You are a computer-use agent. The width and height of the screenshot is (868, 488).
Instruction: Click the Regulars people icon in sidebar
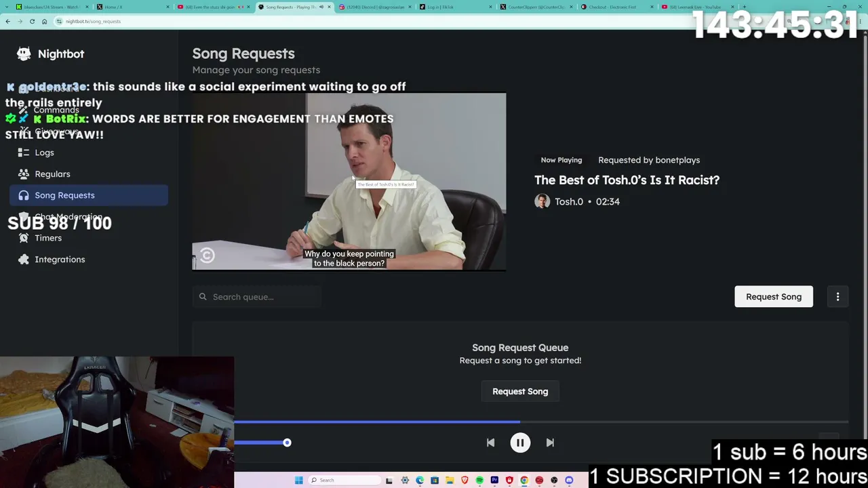[x=24, y=174]
